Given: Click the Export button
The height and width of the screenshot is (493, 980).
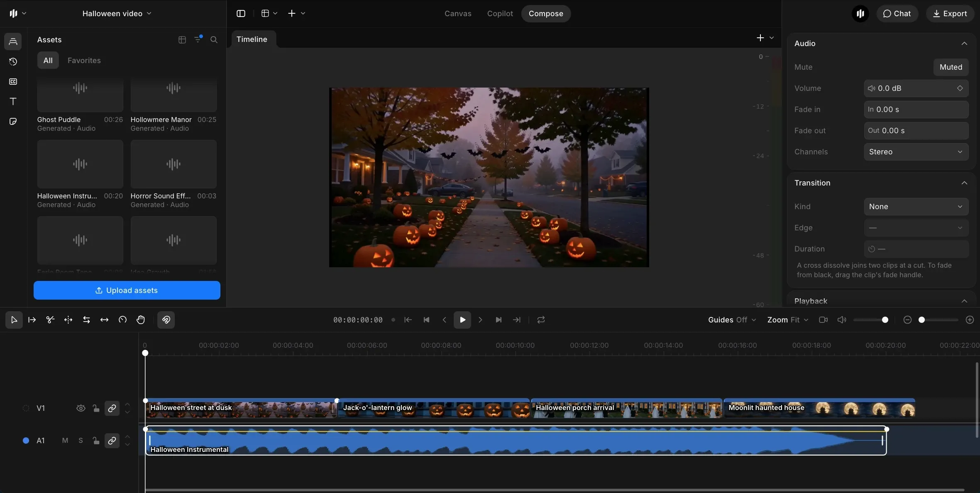Looking at the screenshot, I should pos(950,13).
